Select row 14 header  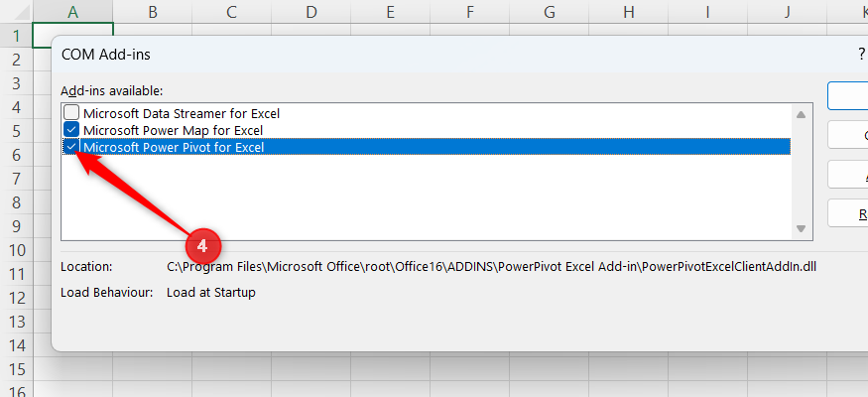coord(16,345)
